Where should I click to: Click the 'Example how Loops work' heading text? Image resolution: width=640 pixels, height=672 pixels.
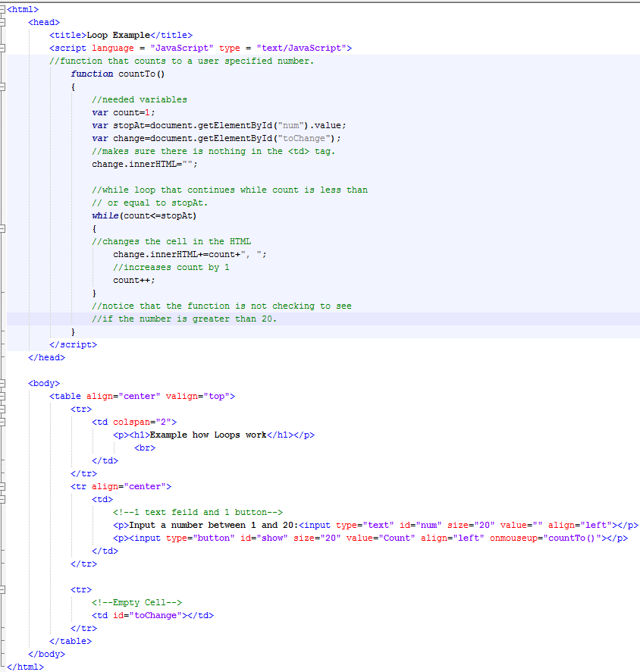[x=209, y=435]
